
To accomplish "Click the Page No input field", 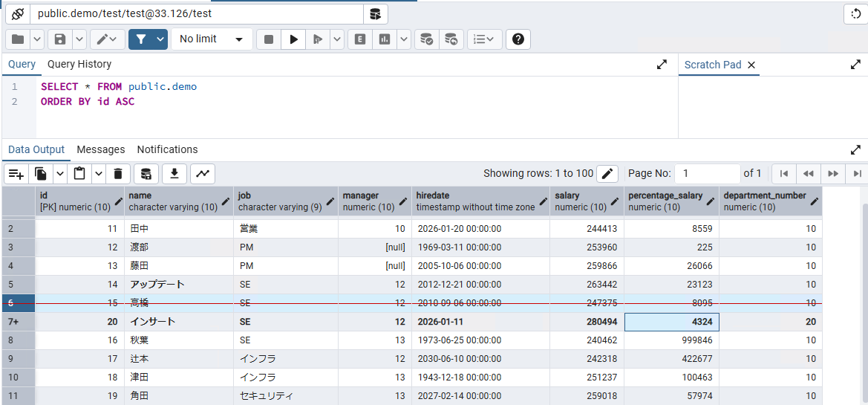I will (707, 173).
